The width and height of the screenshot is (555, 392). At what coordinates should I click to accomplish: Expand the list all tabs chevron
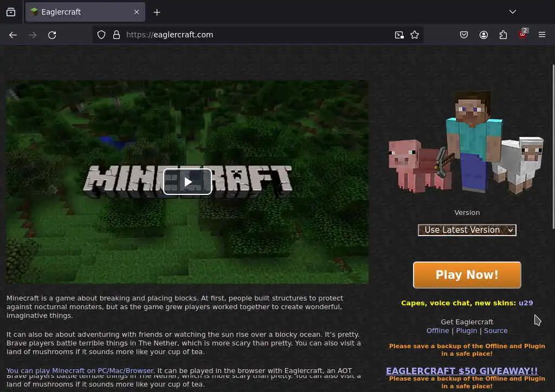click(x=513, y=12)
